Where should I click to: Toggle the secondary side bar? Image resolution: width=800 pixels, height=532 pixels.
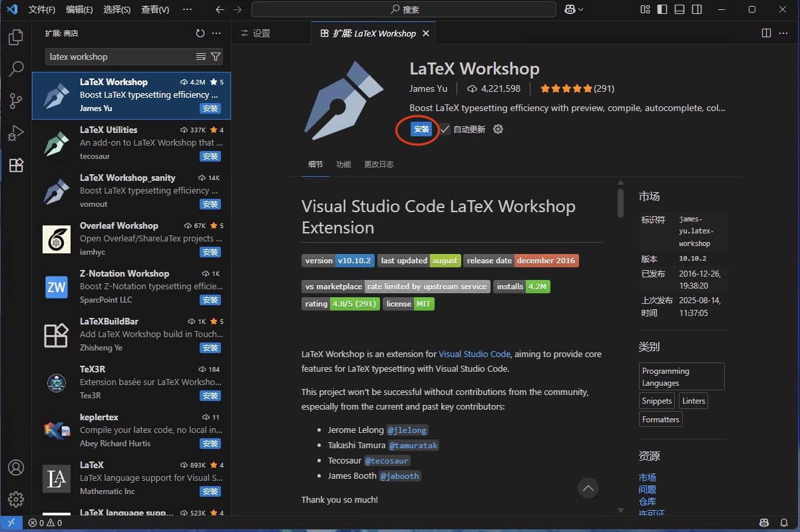pos(697,9)
